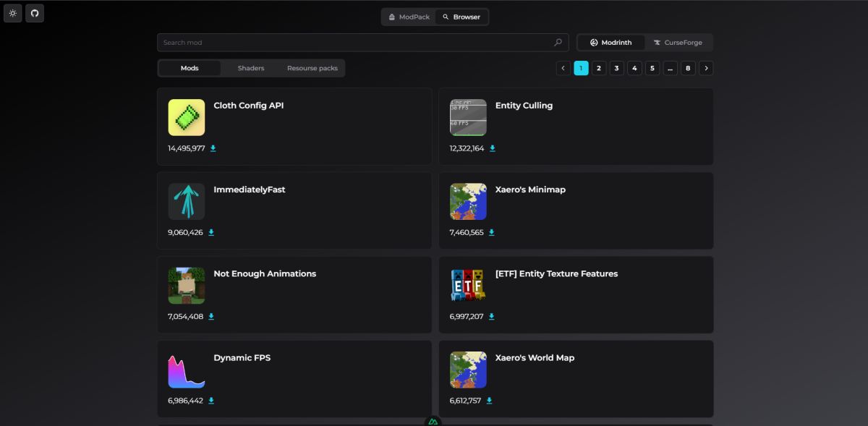Viewport: 868px width, 426px height.
Task: Jump to page 4 of results
Action: (x=634, y=68)
